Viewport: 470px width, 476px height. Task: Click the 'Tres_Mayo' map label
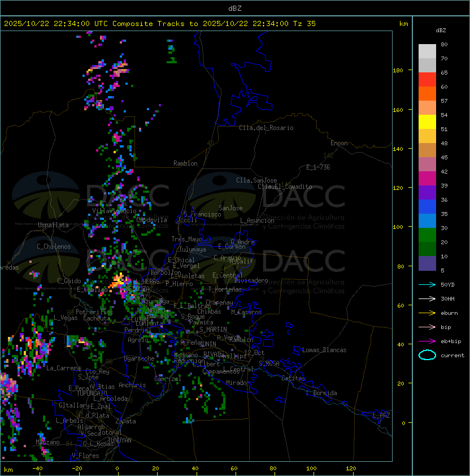click(x=186, y=239)
